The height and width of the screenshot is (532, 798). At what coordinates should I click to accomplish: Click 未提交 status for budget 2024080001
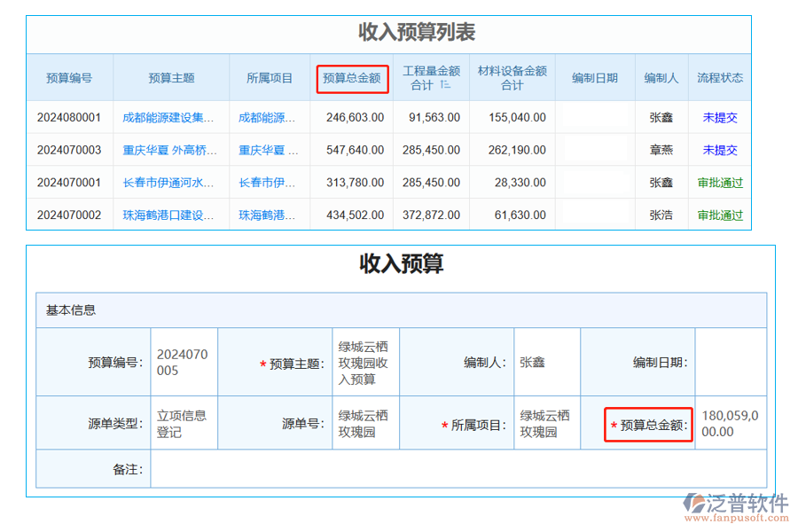[719, 117]
